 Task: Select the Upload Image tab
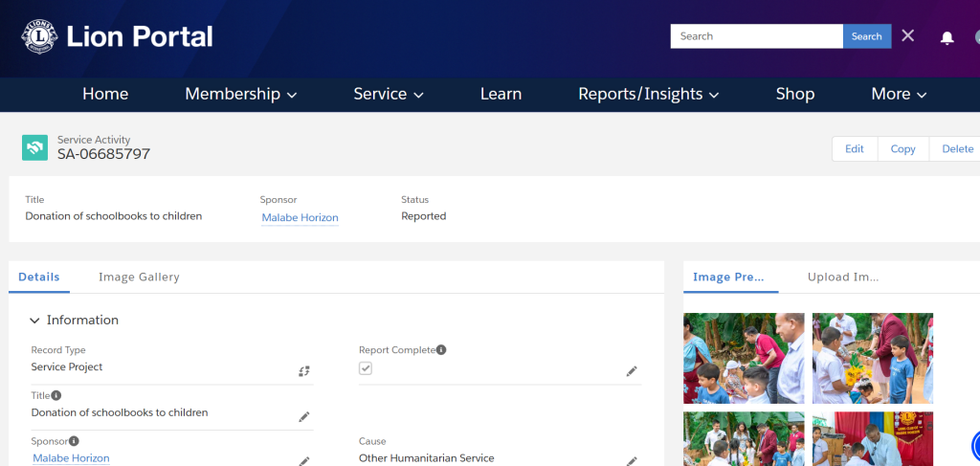(843, 277)
